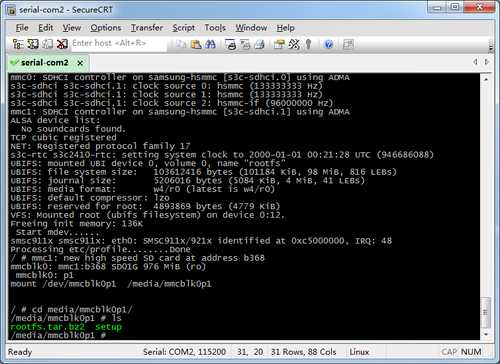Open the Script menu
The width and height of the screenshot is (500, 364).
[x=183, y=28]
